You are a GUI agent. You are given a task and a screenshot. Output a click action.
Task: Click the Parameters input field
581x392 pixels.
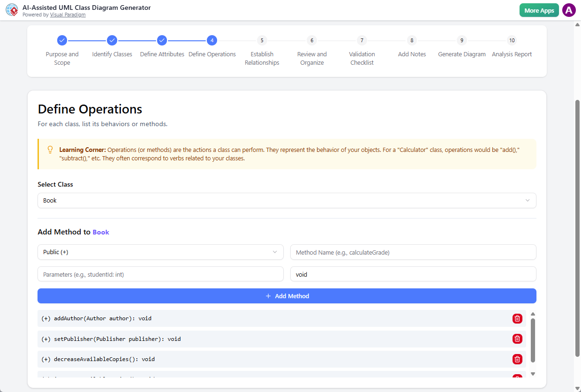click(x=160, y=274)
